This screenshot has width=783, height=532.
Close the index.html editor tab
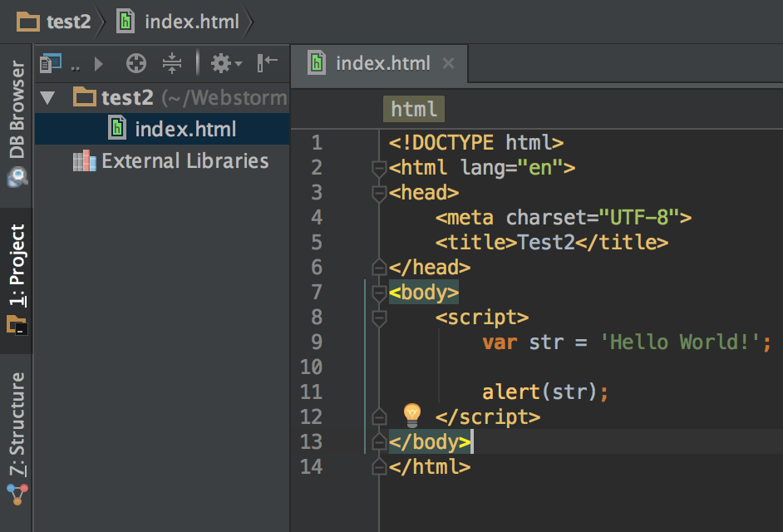point(448,62)
